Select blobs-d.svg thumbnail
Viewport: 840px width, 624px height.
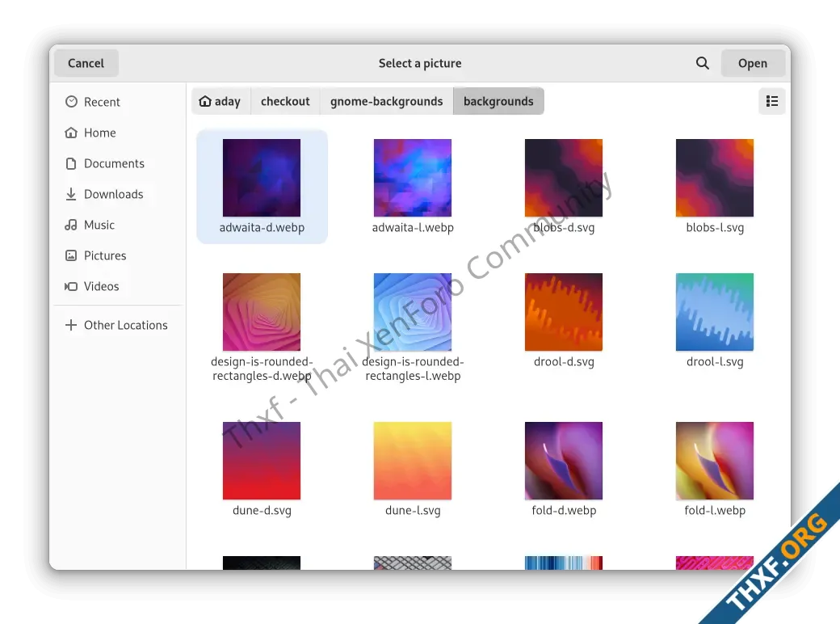click(564, 178)
